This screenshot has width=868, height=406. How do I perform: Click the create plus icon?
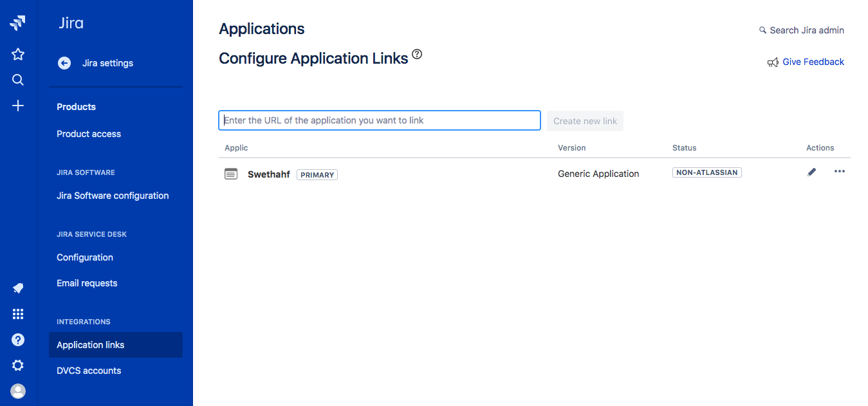click(x=18, y=106)
